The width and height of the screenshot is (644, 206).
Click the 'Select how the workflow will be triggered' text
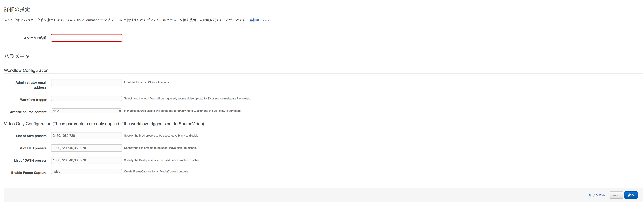(x=187, y=99)
